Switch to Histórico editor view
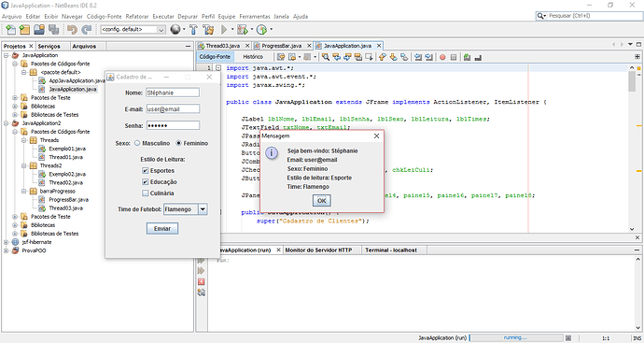 (x=253, y=57)
